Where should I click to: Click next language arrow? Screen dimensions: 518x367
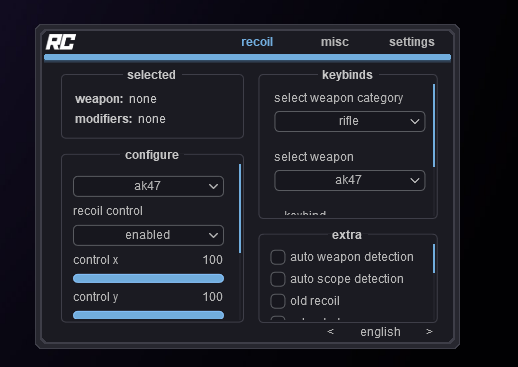point(429,331)
